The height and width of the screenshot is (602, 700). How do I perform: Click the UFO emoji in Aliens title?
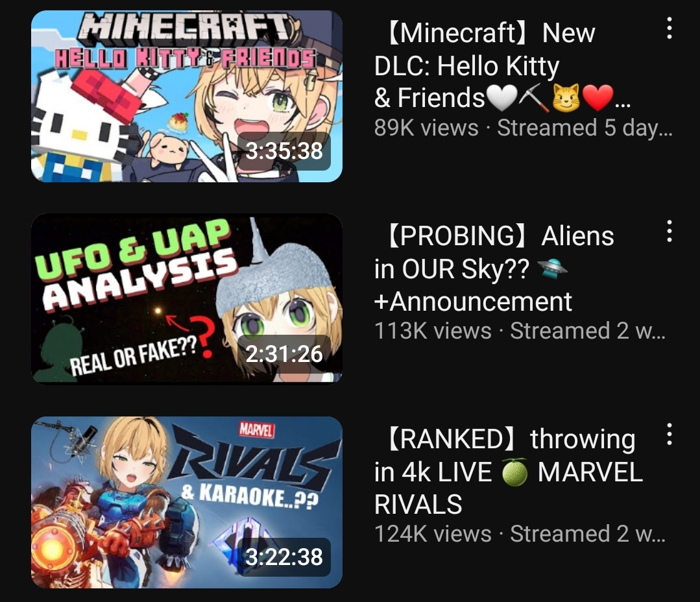coord(552,268)
